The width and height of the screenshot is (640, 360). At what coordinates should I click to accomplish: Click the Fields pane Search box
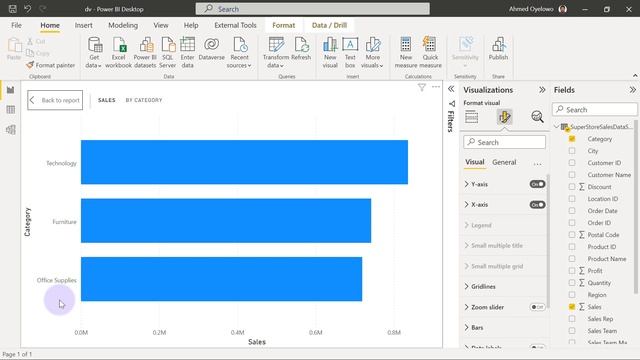pyautogui.click(x=595, y=109)
